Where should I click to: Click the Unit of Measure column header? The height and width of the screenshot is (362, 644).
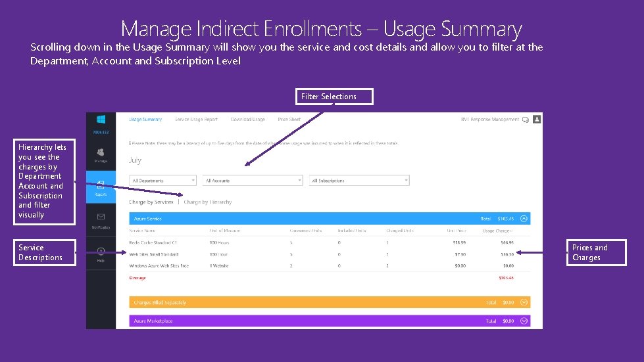pos(225,231)
